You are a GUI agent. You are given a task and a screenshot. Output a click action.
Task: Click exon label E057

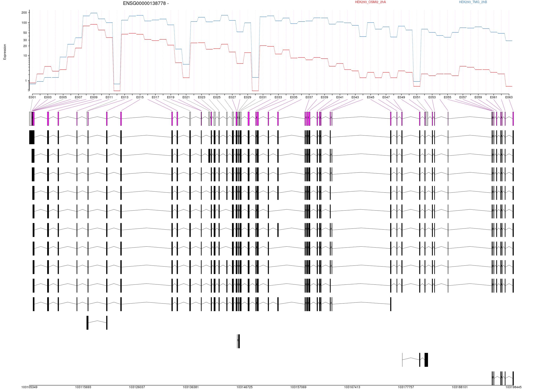(x=463, y=97)
